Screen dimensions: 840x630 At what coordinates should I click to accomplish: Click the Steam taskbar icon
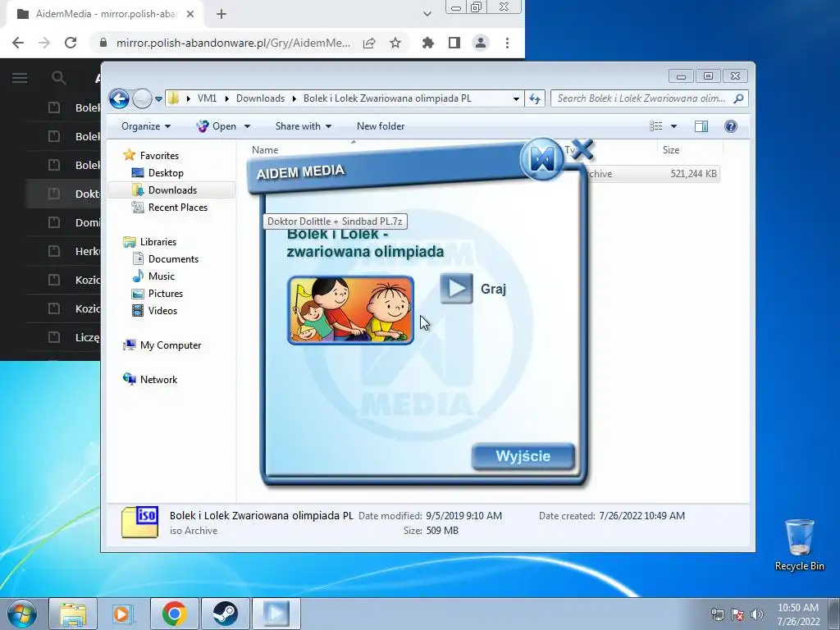pos(225,614)
